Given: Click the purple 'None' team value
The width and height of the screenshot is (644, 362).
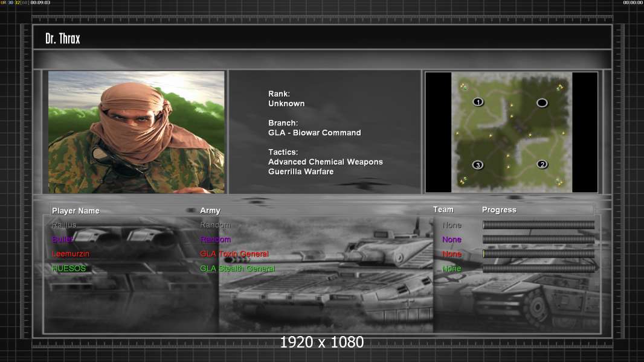Looking at the screenshot, I should (452, 240).
